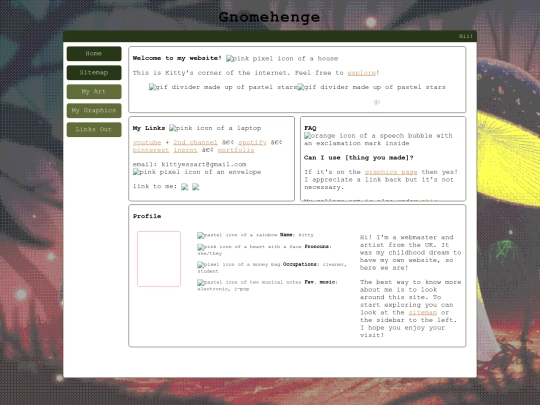This screenshot has height=405, width=540.
Task: Follow the graphics page link in the FAQ
Action: 391,172
